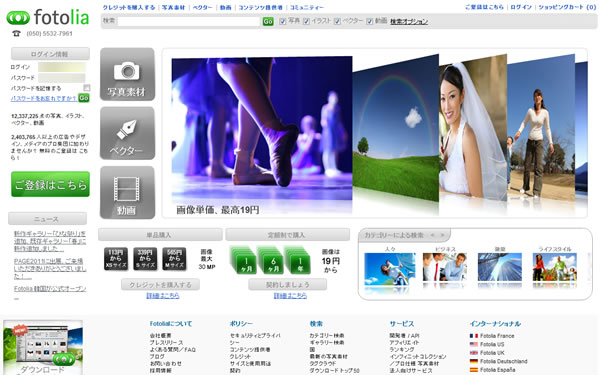Select the 1年 subscription stack icon
Viewport: 600px width, 375px height.
tap(297, 260)
